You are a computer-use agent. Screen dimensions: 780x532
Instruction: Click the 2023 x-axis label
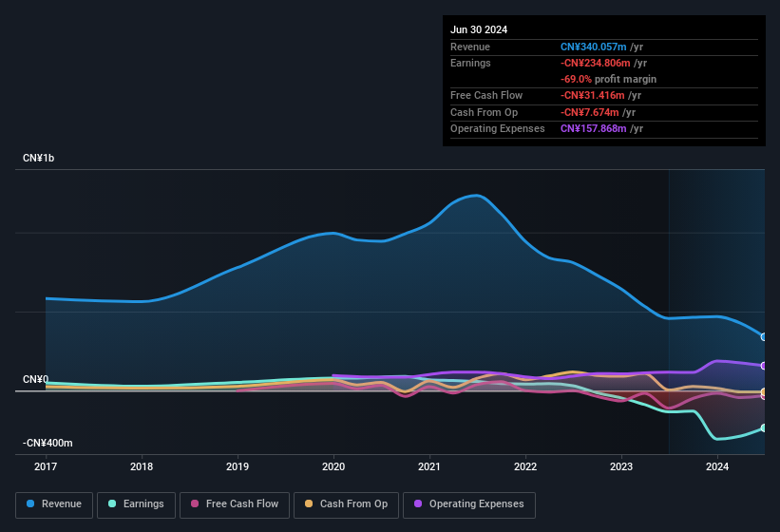tap(621, 466)
